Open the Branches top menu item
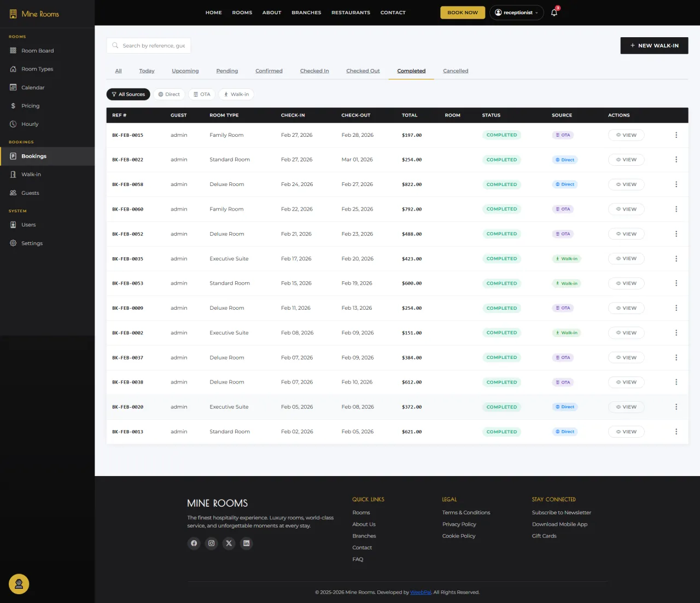Screen dimensions: 700x603 tap(306, 13)
